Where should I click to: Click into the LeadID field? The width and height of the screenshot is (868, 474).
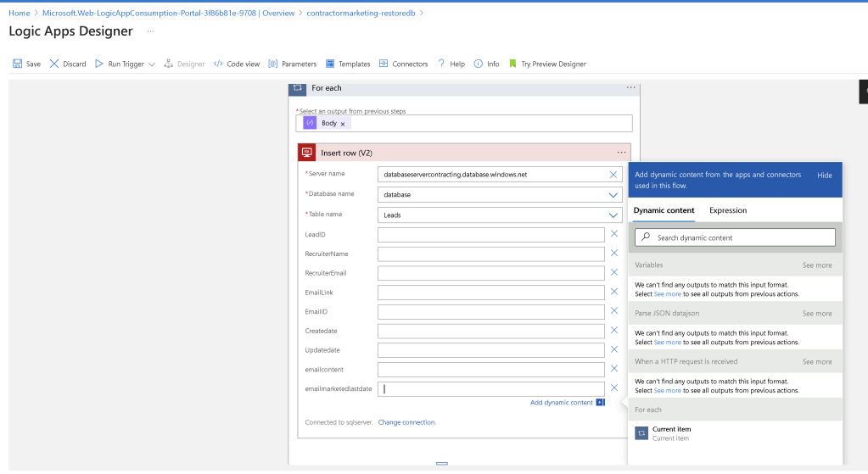(491, 235)
